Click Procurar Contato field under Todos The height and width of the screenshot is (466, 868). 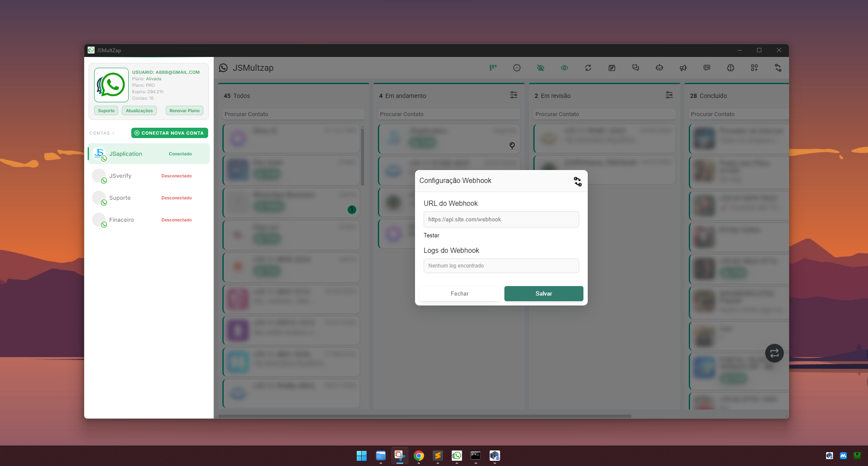coord(294,114)
